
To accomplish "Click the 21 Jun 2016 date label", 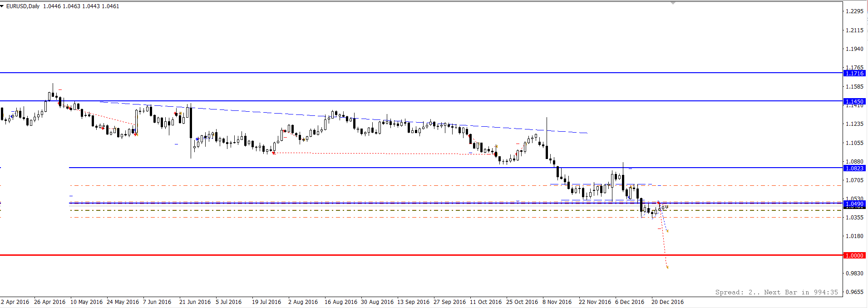I will pyautogui.click(x=195, y=302).
